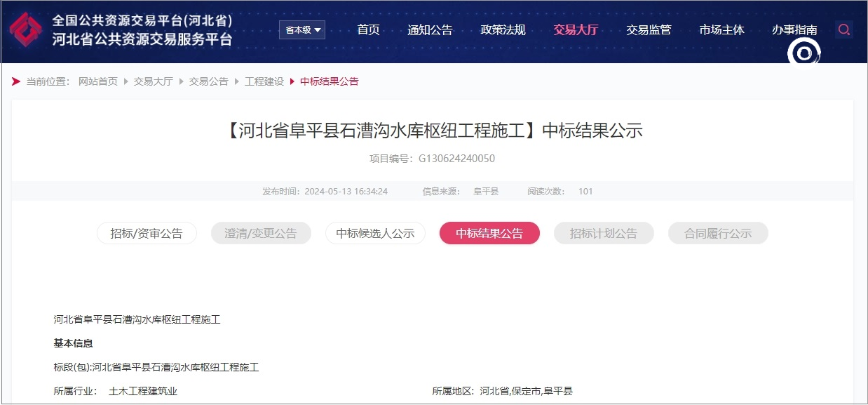Viewport: 868px width, 405px height.
Task: Click the platform logo icon
Action: 26,30
